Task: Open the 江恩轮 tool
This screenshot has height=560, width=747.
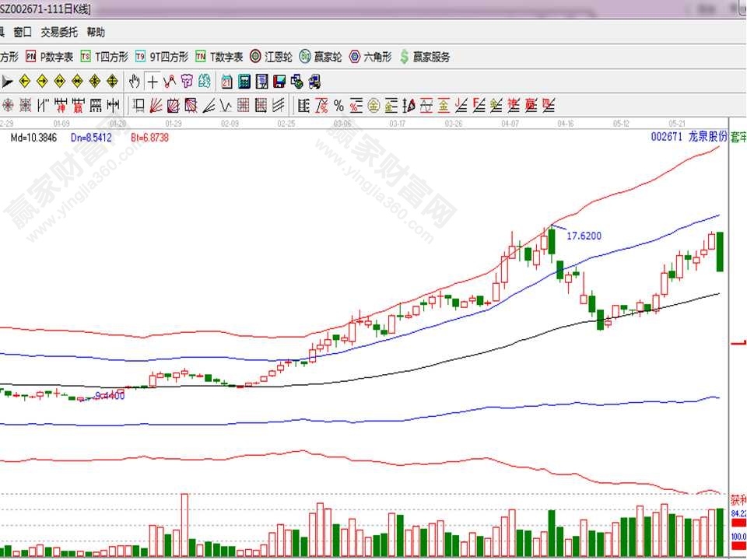Action: (271, 57)
